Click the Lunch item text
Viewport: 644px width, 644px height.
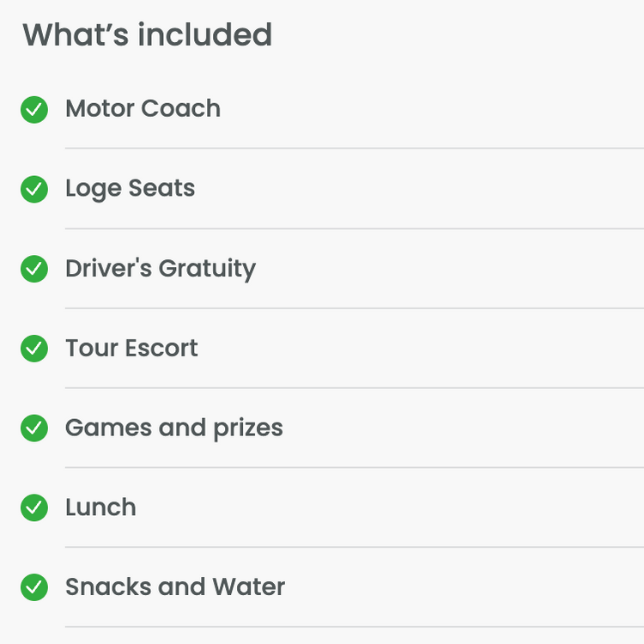pyautogui.click(x=100, y=507)
